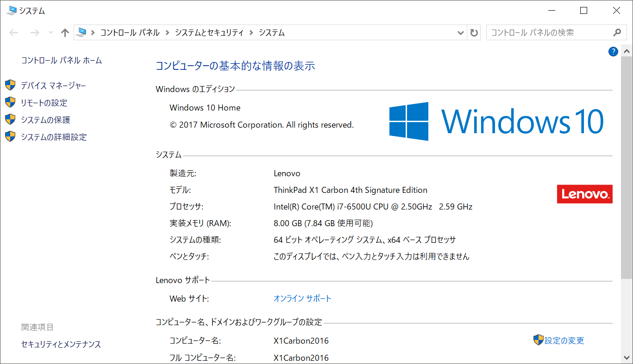Click the 64 ビット system type text
The height and width of the screenshot is (364, 633).
pyautogui.click(x=365, y=240)
